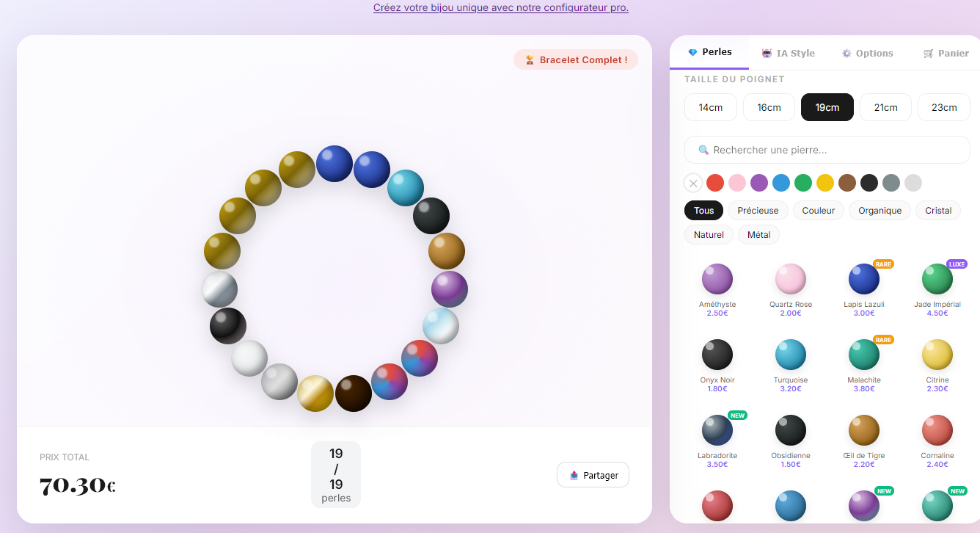The width and height of the screenshot is (980, 533).
Task: Click the Partager button
Action: (x=593, y=474)
